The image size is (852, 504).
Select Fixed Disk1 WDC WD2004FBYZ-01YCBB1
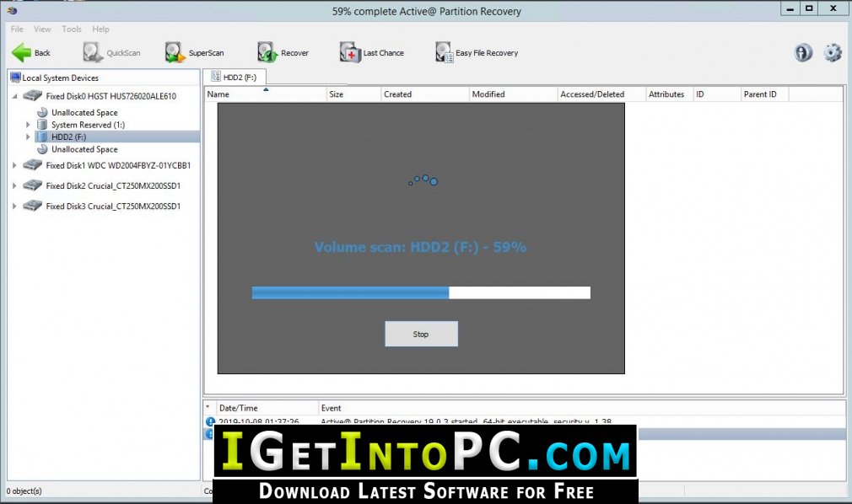[x=118, y=165]
